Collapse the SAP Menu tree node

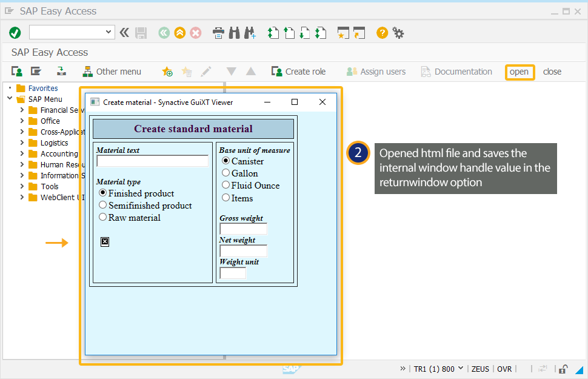point(10,99)
